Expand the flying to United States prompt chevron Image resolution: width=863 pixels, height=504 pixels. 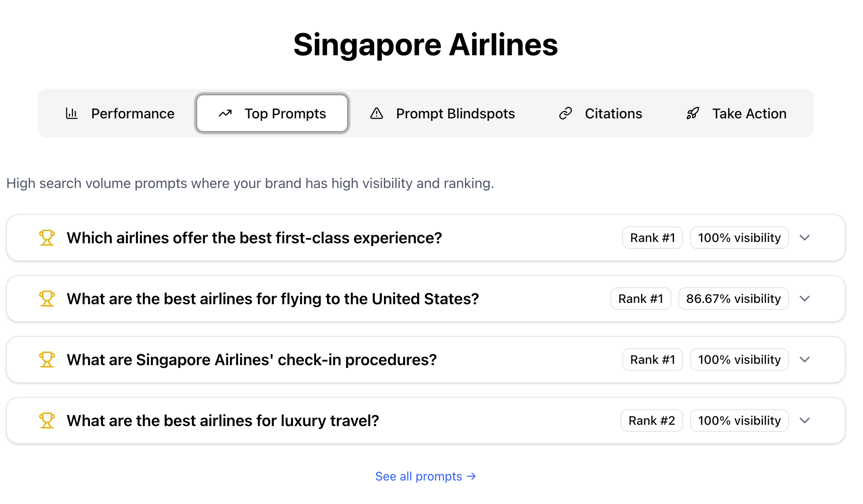(805, 299)
